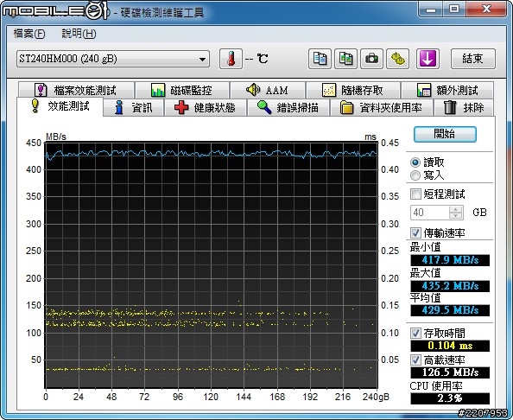Open the 檔案(F) menu
513x420 pixels.
click(29, 34)
